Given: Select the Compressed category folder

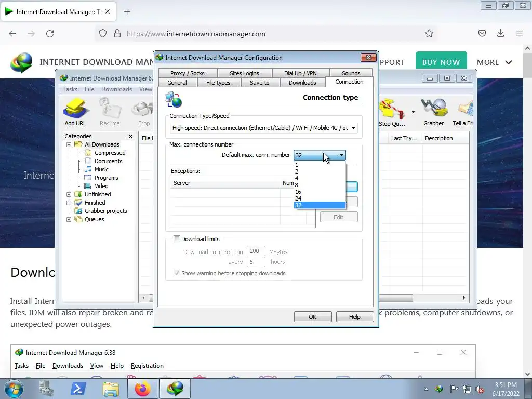Looking at the screenshot, I should coord(110,153).
